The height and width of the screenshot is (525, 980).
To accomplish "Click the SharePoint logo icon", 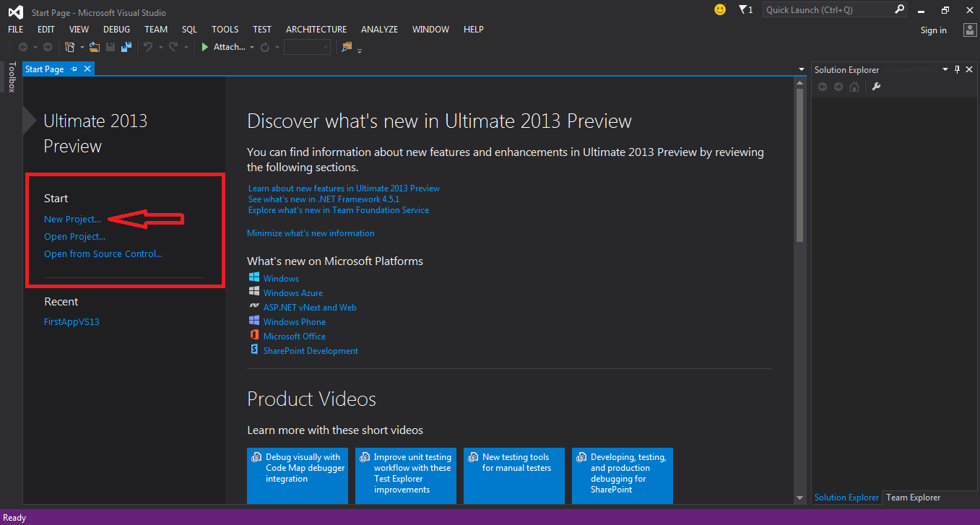I will click(253, 350).
